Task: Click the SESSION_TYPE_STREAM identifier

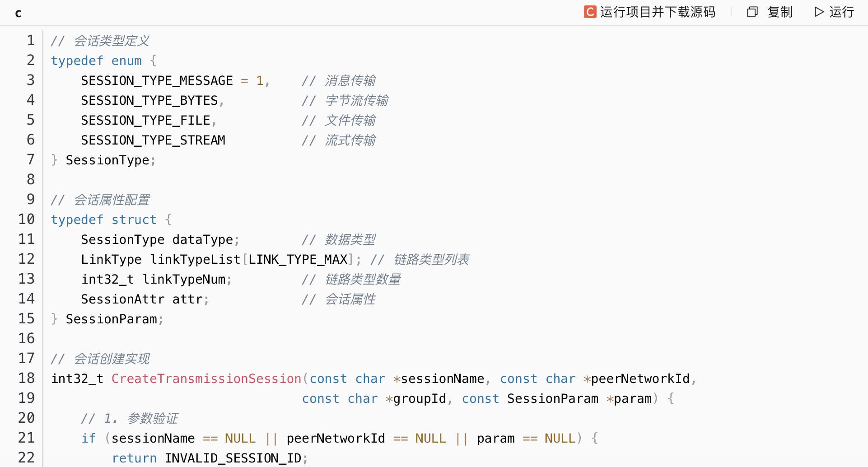Action: (x=153, y=140)
